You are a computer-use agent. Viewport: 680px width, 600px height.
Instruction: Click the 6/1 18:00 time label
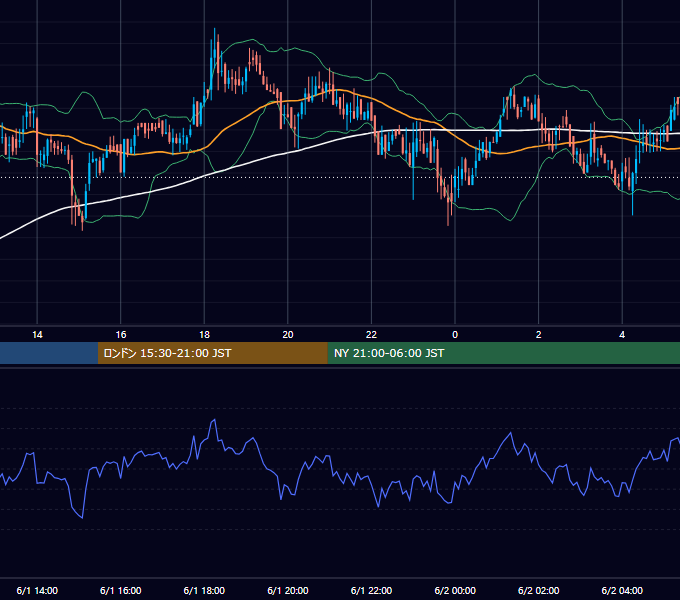[204, 590]
